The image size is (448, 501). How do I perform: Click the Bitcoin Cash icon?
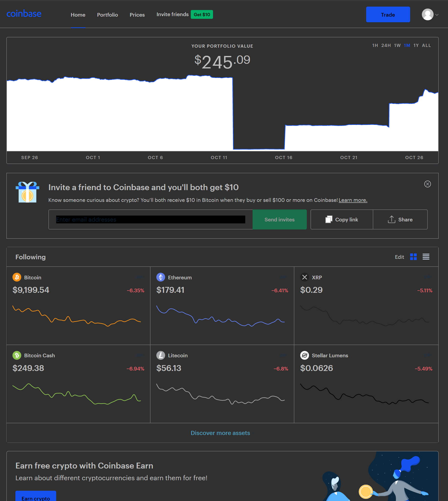point(17,355)
